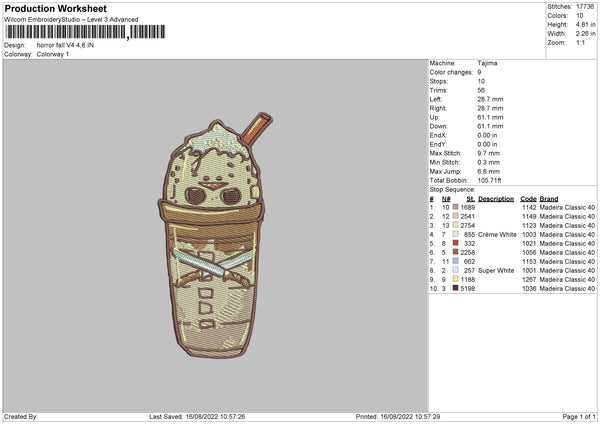The image size is (600, 424).
Task: Click the Max Stitch value 9.7 mm
Action: [x=488, y=153]
